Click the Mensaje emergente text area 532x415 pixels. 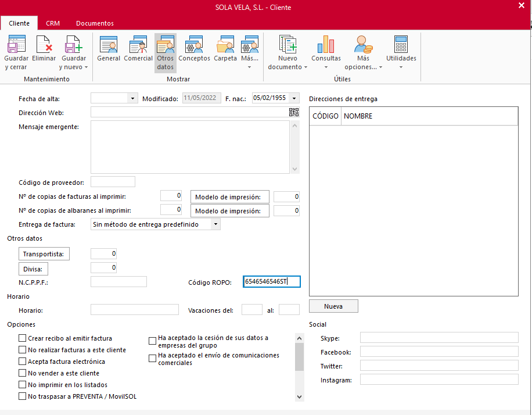(x=190, y=147)
